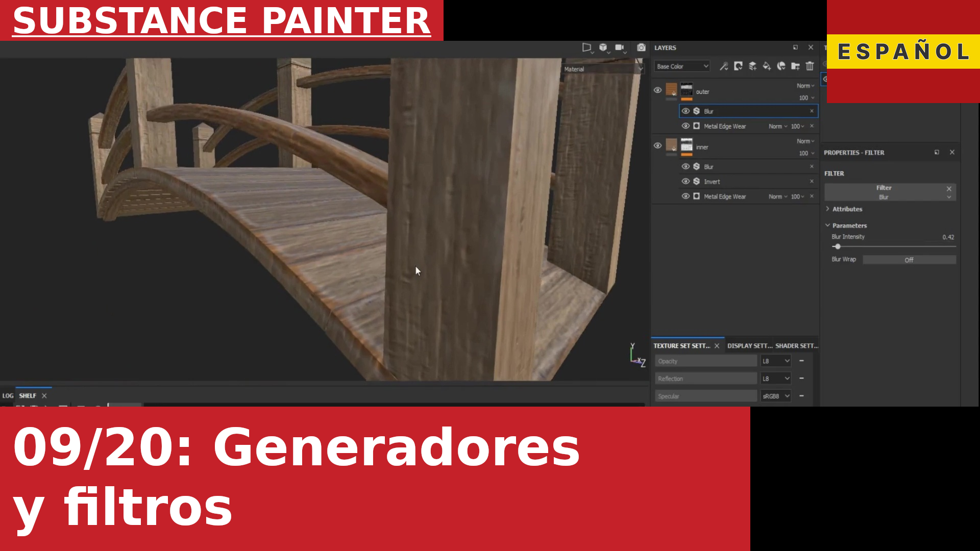
Task: Adjust the Blur Intensity slider handle
Action: pyautogui.click(x=838, y=246)
